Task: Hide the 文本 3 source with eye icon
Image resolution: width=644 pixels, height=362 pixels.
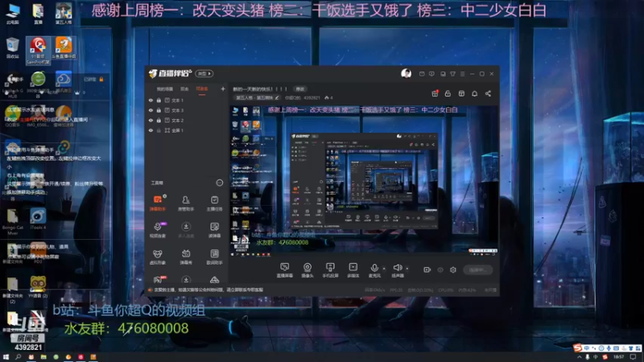Action: [x=151, y=110]
